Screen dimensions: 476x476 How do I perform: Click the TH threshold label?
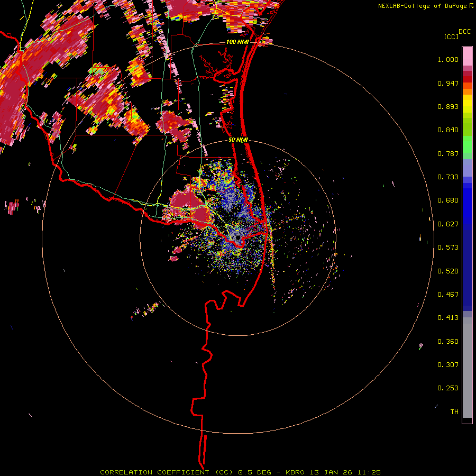tap(454, 412)
